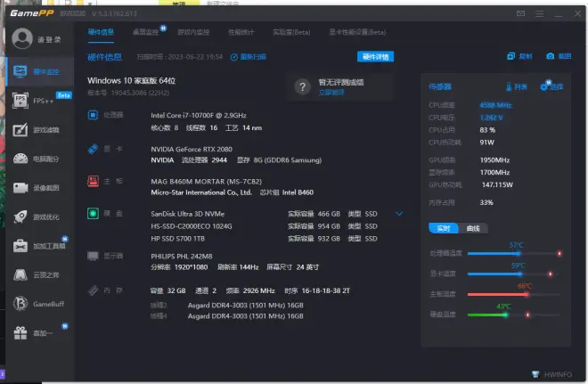The width and height of the screenshot is (588, 384).
Task: Open 云顶之弈 sidebar icon
Action: click(x=20, y=275)
